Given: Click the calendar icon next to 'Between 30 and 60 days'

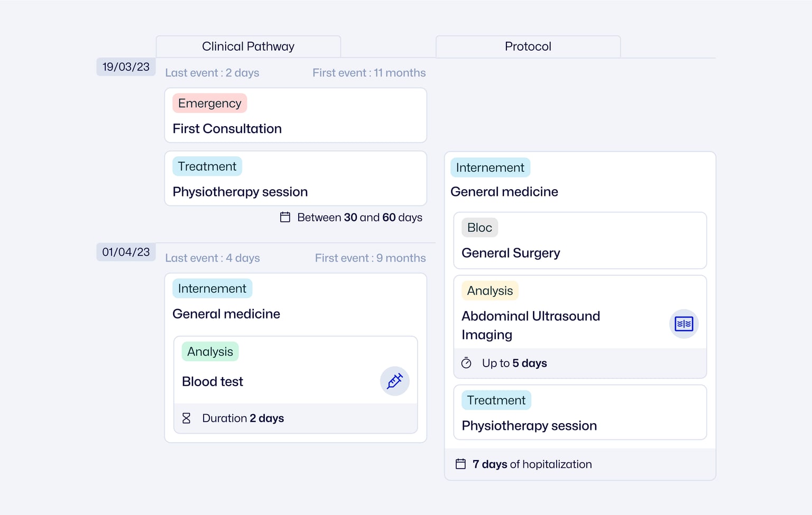Looking at the screenshot, I should [x=285, y=217].
